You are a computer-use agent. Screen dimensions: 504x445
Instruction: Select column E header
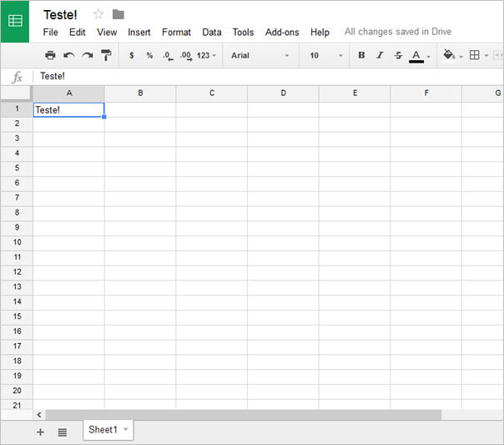coord(355,94)
